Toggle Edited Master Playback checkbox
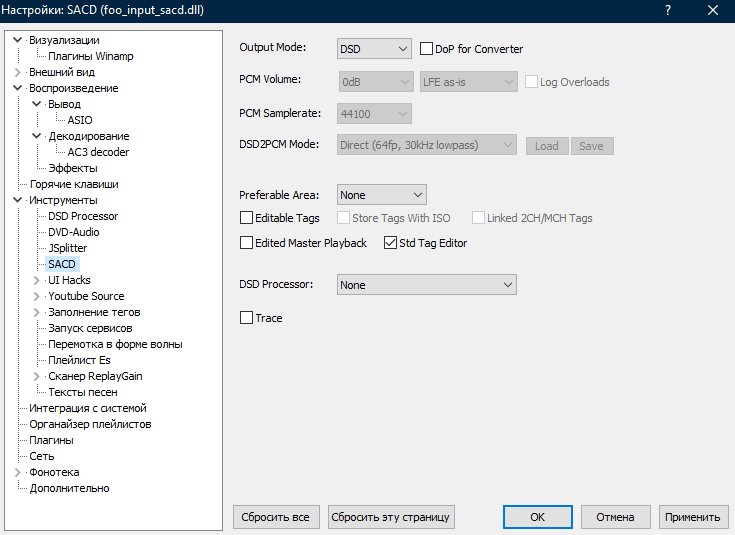735x535 pixels. tap(247, 243)
